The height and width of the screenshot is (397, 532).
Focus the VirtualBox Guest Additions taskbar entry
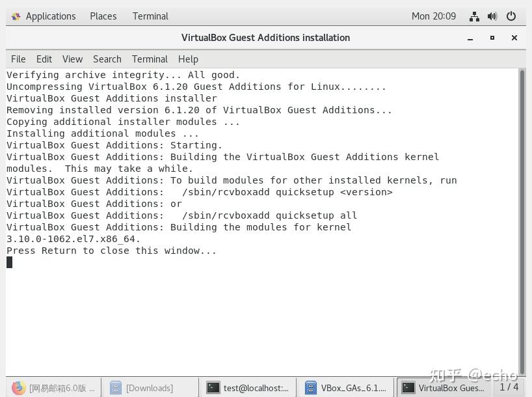pos(444,387)
